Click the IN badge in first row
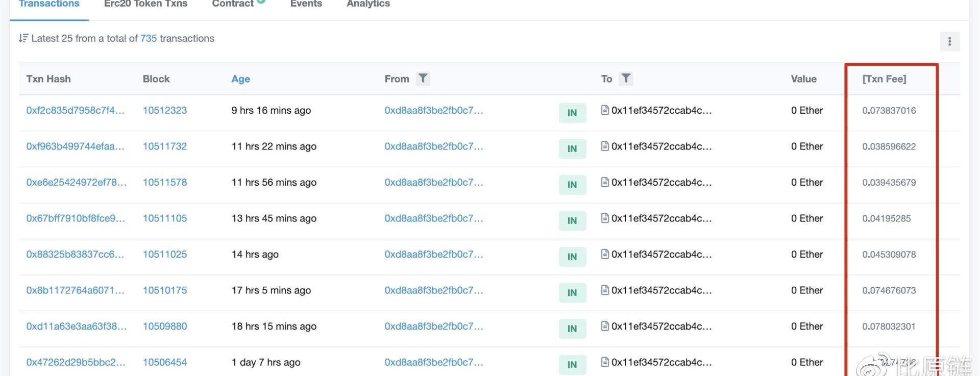 pyautogui.click(x=572, y=113)
